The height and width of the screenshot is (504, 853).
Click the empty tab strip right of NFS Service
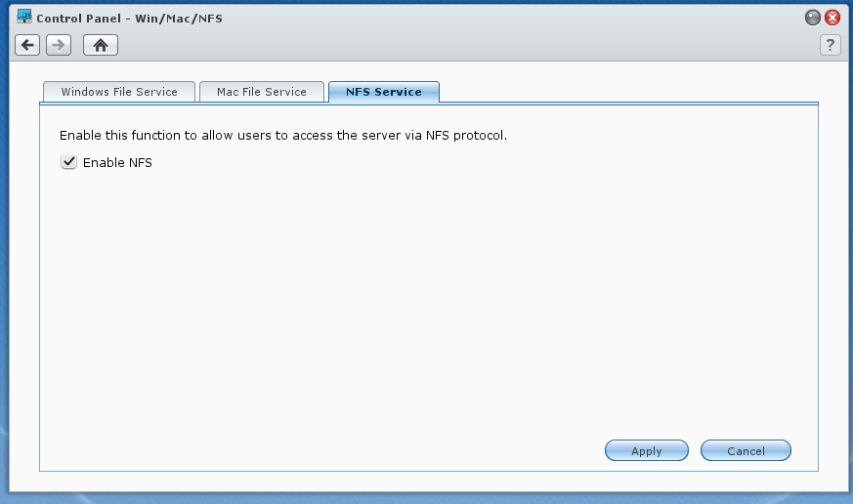coord(625,92)
